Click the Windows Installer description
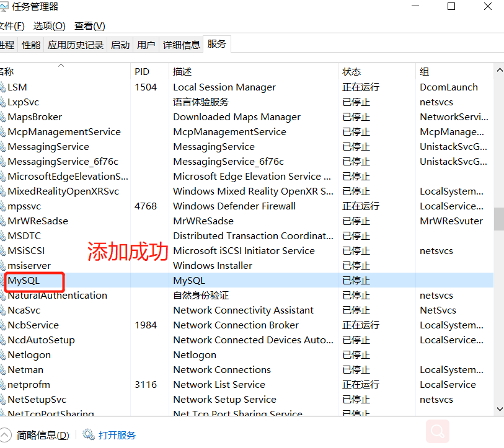 point(213,266)
